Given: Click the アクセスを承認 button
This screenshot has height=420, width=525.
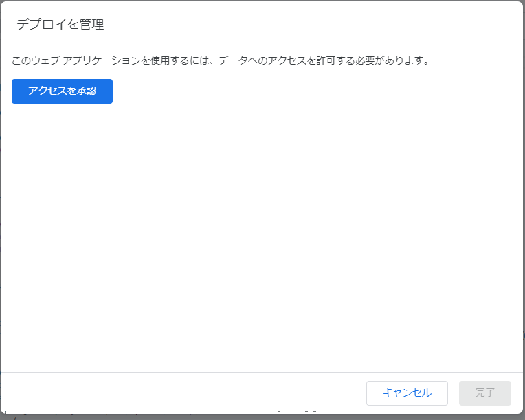Looking at the screenshot, I should pyautogui.click(x=62, y=91).
